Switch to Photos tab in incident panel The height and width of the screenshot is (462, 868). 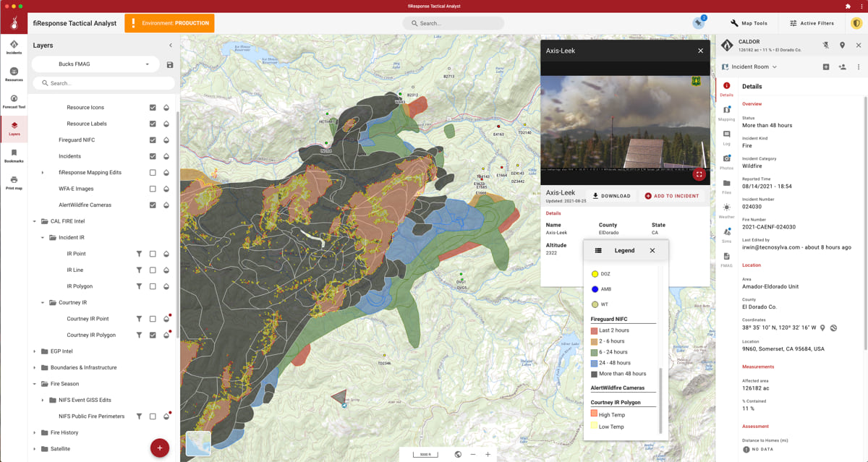click(x=726, y=162)
